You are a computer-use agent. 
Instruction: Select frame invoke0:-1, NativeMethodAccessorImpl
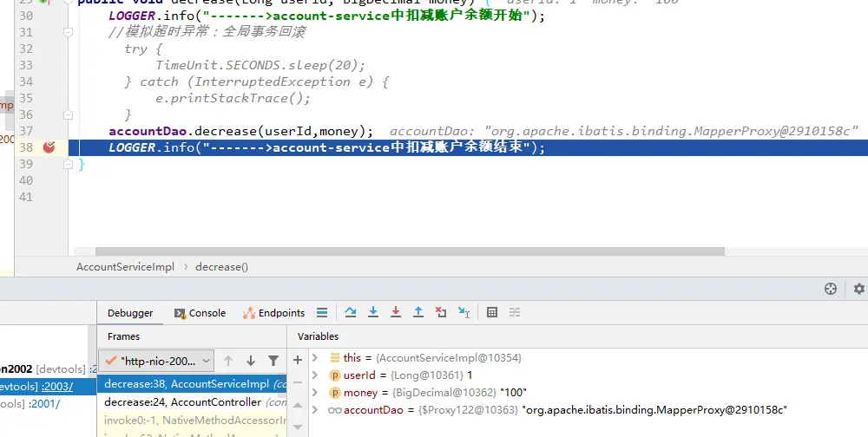click(x=192, y=421)
